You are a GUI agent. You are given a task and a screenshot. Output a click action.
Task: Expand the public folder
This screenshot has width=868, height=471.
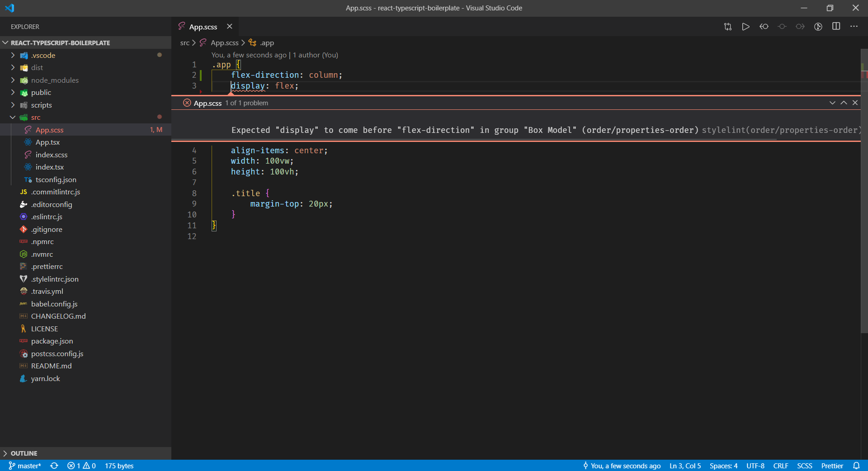click(86, 92)
